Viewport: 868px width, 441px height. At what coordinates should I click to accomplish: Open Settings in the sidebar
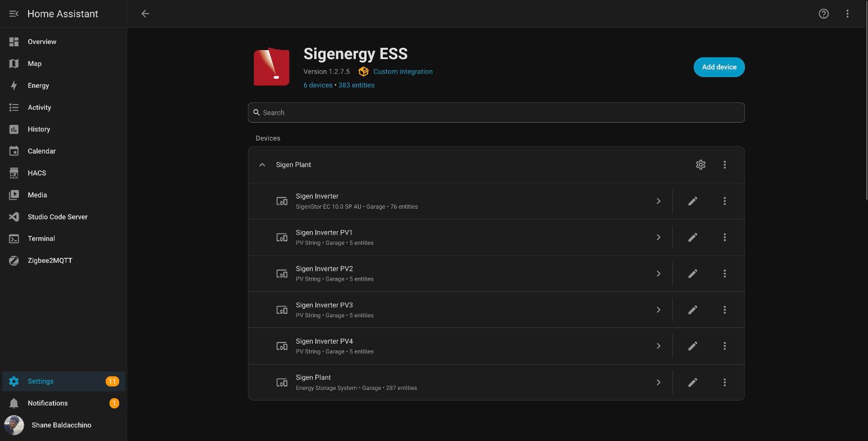pos(64,381)
